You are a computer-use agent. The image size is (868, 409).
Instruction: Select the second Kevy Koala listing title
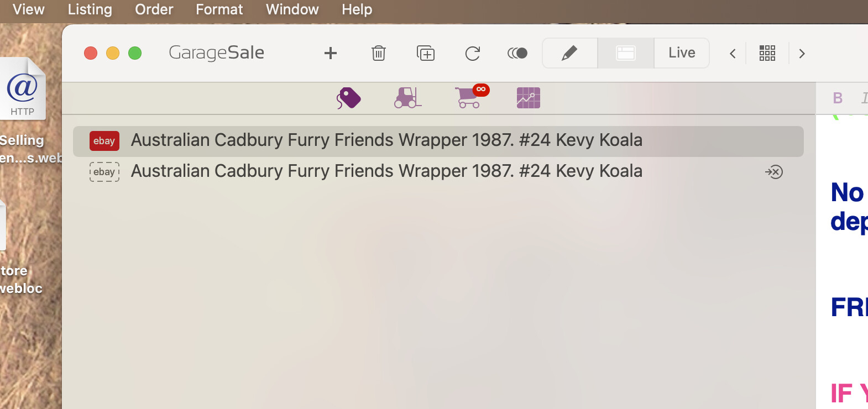pyautogui.click(x=386, y=171)
